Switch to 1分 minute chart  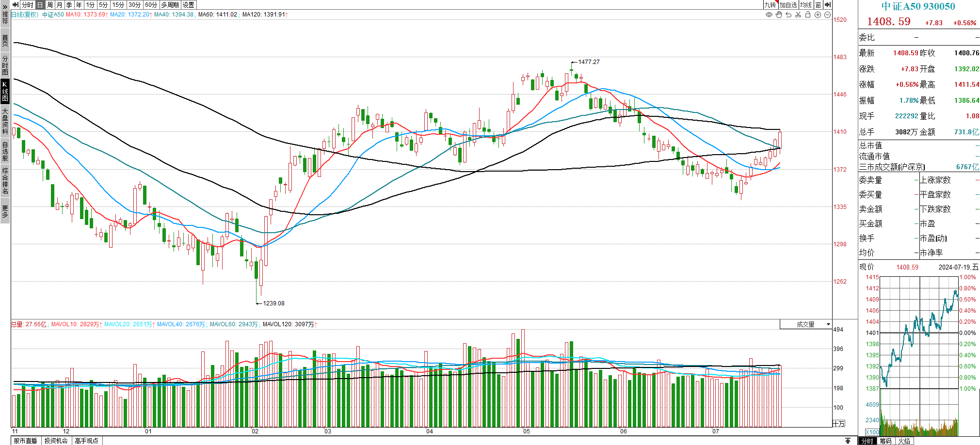pyautogui.click(x=90, y=5)
